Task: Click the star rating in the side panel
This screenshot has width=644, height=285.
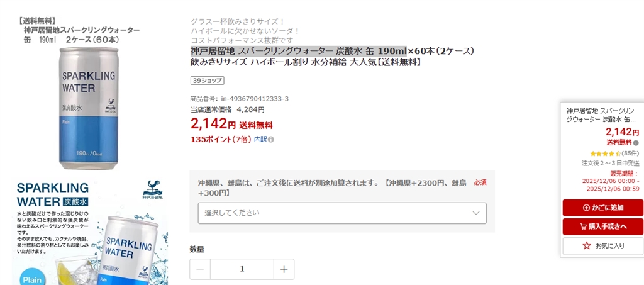Action: (605, 154)
